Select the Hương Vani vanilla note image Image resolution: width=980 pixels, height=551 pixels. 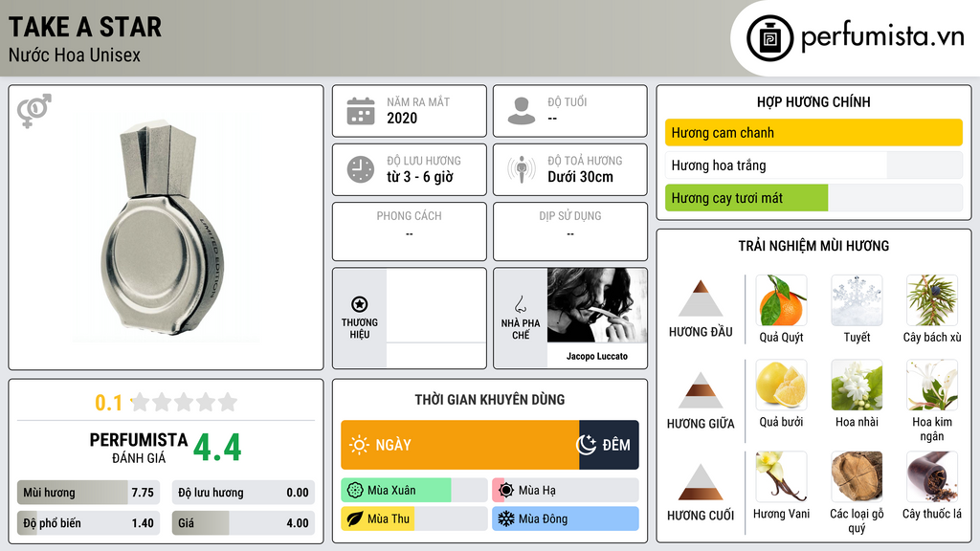781,476
